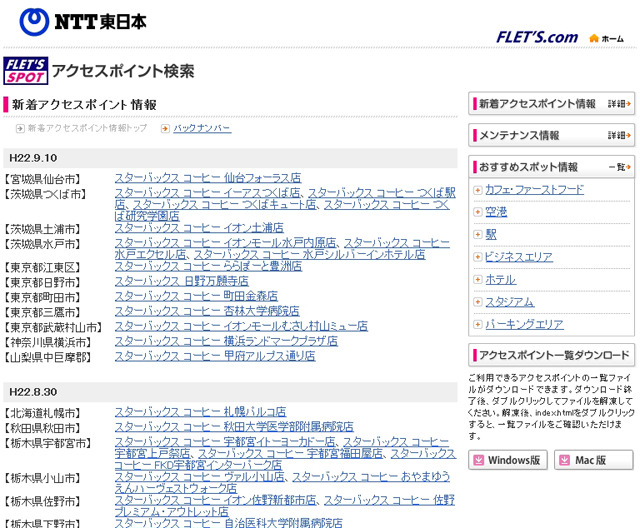Download the Windows版 access point list
This screenshot has height=528, width=640.
click(508, 460)
